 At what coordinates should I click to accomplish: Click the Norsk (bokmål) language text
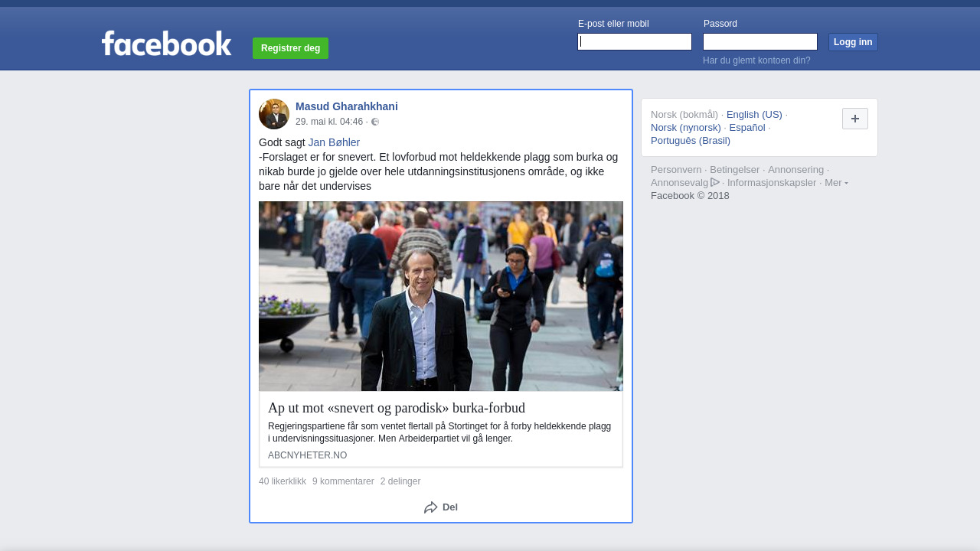click(684, 115)
